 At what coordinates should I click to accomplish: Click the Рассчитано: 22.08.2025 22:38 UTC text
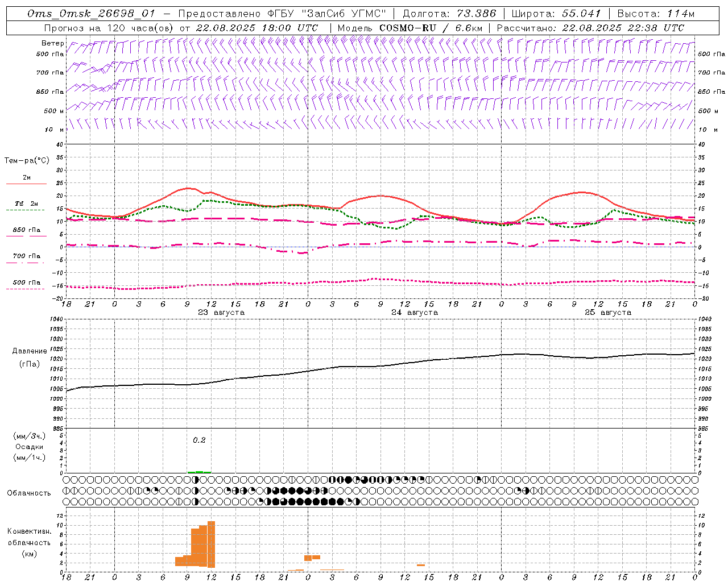coord(590,28)
